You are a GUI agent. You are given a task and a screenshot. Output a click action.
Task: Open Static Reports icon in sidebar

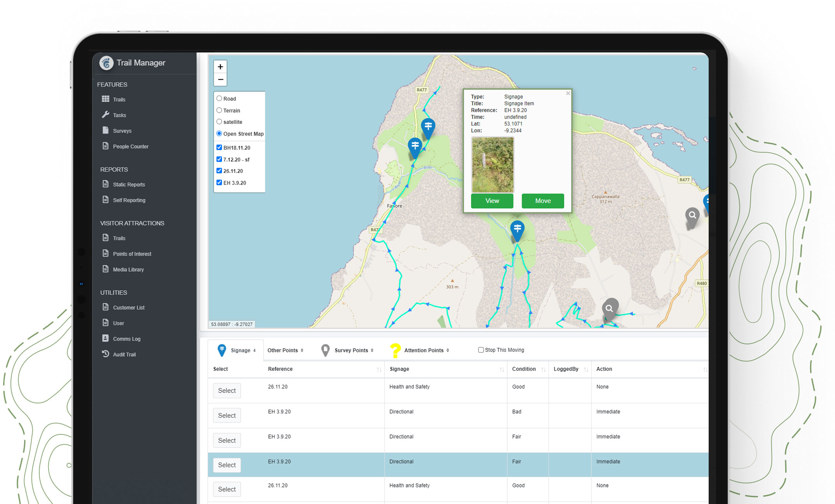point(105,184)
